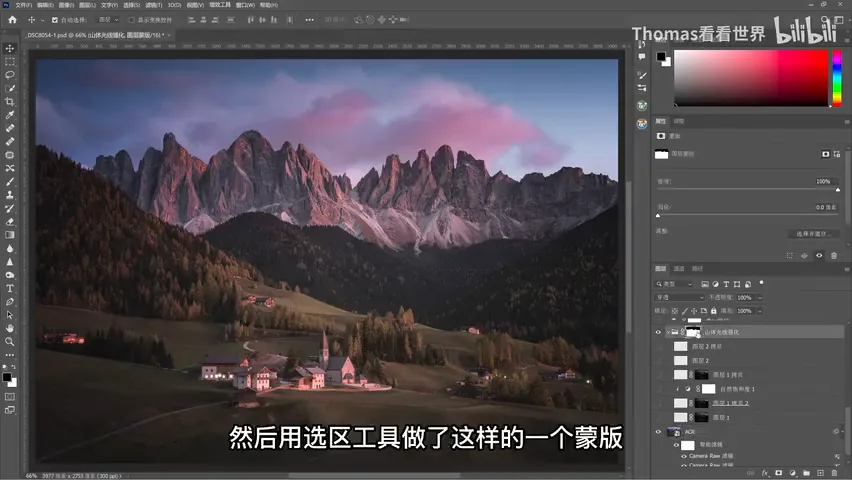The width and height of the screenshot is (852, 480).
Task: Click inside the red color picker field
Action: (x=751, y=78)
